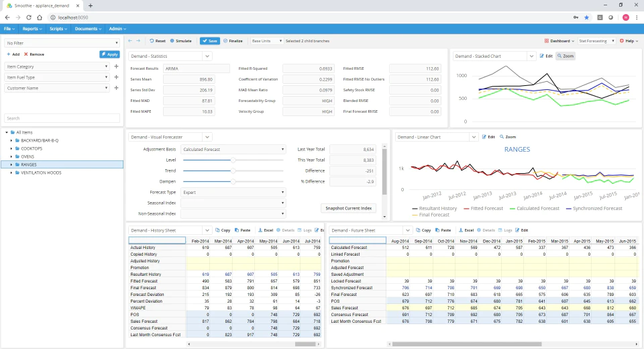Run Simulate from the toolbar

(180, 41)
